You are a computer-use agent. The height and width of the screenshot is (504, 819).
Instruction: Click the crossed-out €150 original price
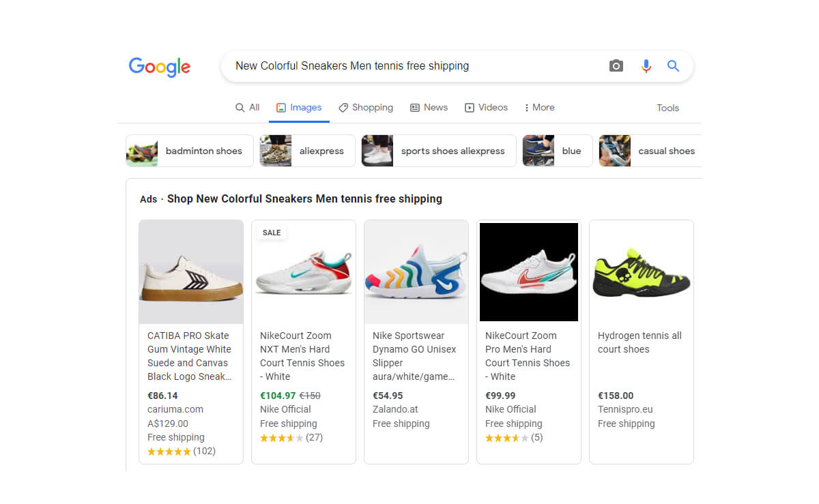[x=310, y=396]
